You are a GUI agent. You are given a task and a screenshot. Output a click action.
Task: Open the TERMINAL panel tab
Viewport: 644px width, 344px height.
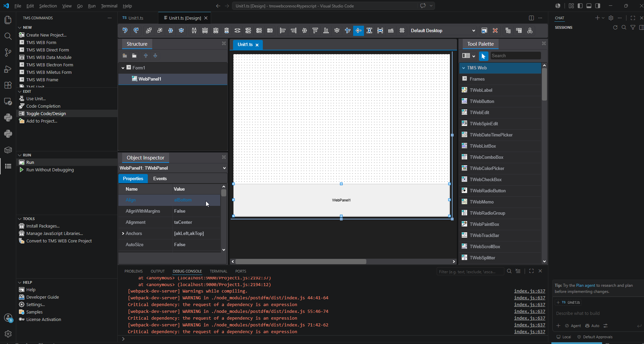(x=218, y=271)
